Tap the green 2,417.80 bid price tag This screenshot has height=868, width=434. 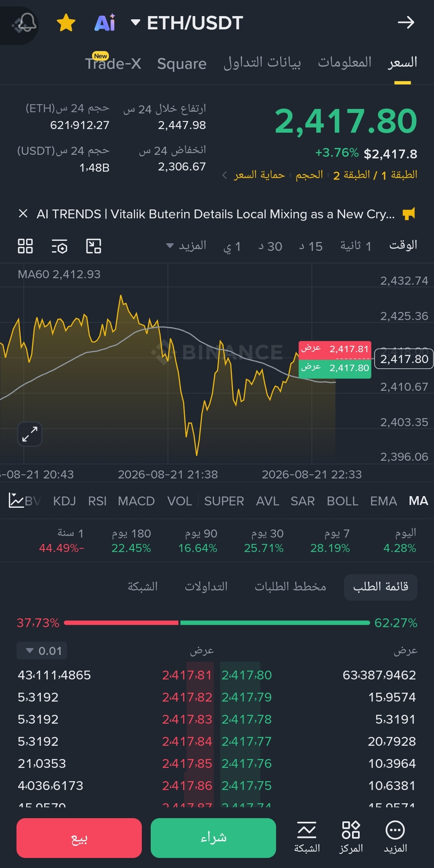click(335, 368)
